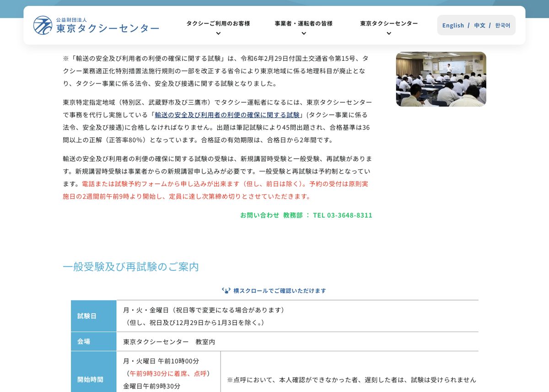Image resolution: width=549 pixels, height=392 pixels.
Task: Open the 東京タクシーセンター navigation menu
Action: tap(389, 23)
